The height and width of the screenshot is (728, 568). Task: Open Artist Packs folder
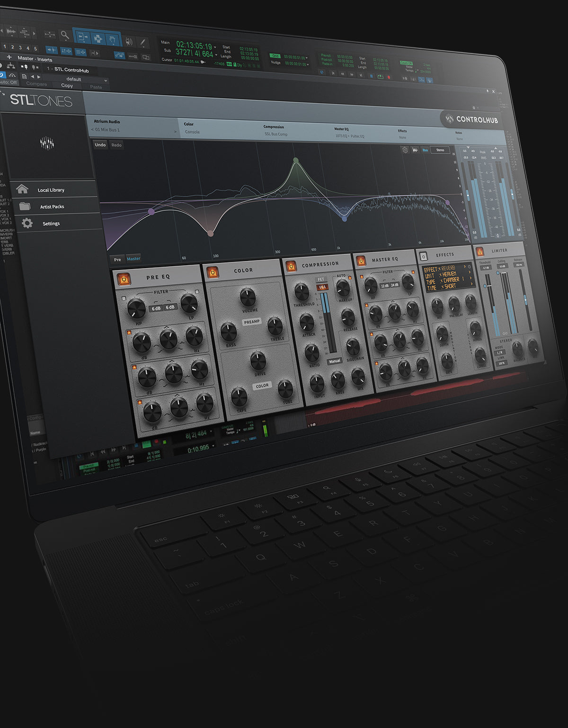pyautogui.click(x=52, y=207)
